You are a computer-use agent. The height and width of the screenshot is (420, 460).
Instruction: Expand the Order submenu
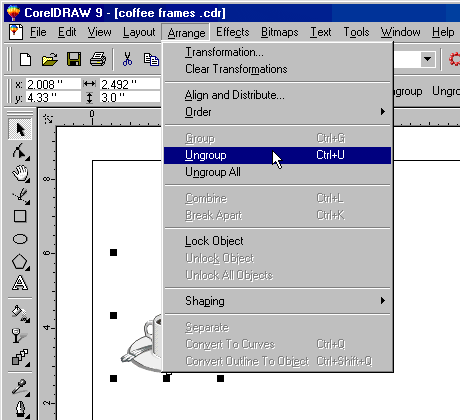pyautogui.click(x=277, y=112)
